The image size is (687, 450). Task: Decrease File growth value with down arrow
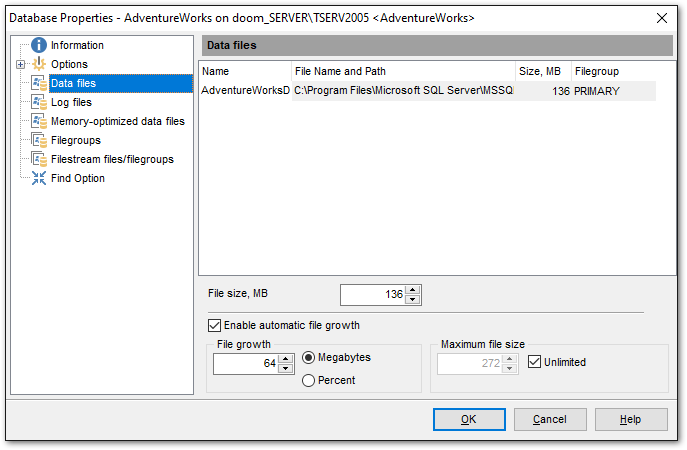pos(286,369)
